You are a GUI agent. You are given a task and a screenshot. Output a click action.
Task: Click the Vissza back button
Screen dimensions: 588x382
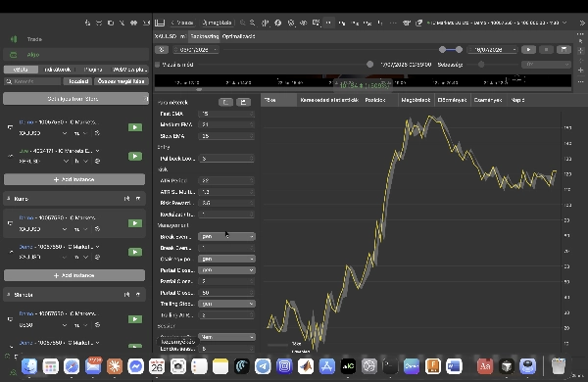coord(182,23)
